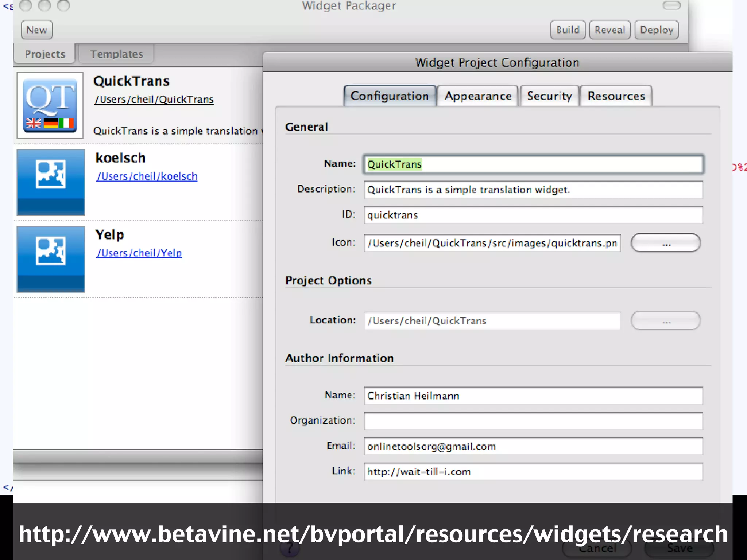Click the Email input field

tap(533, 447)
